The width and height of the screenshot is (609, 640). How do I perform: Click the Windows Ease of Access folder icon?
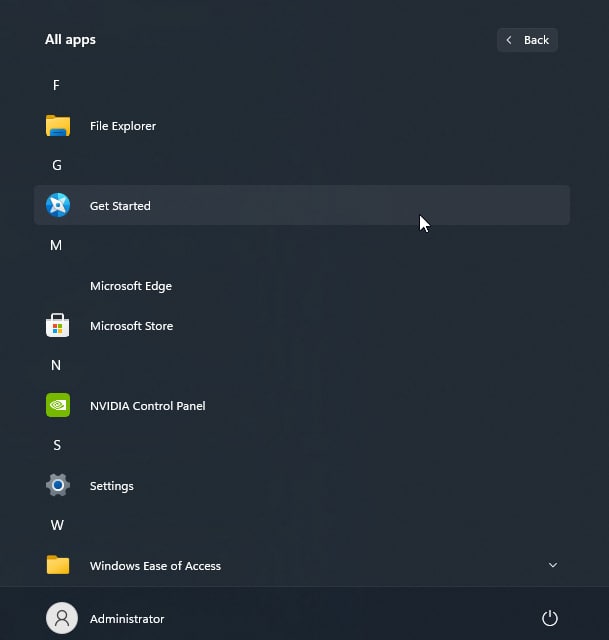58,565
